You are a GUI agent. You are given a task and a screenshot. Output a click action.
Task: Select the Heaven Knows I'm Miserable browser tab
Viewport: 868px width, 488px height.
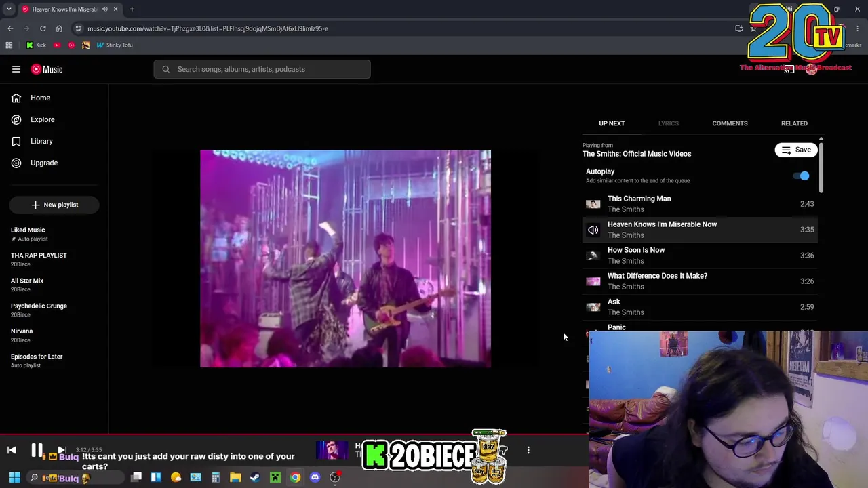click(70, 9)
